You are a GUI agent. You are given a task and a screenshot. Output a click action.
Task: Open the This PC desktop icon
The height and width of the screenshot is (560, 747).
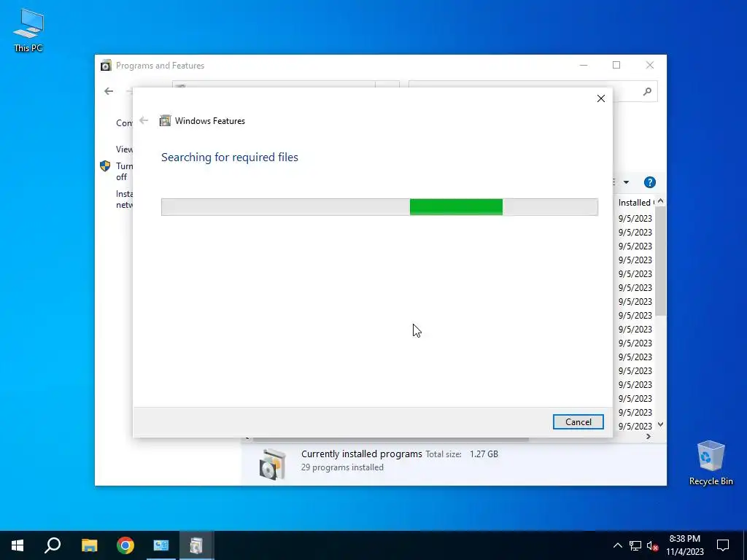[x=28, y=31]
